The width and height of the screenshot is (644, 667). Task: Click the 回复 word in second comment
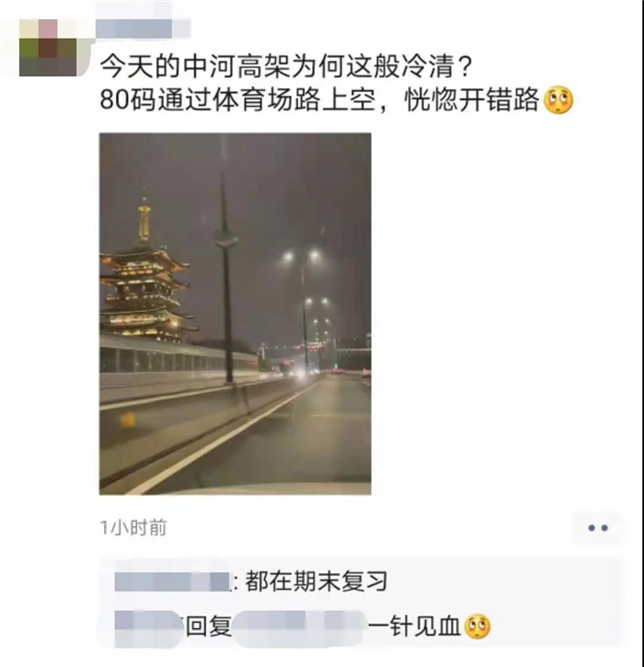click(x=209, y=627)
